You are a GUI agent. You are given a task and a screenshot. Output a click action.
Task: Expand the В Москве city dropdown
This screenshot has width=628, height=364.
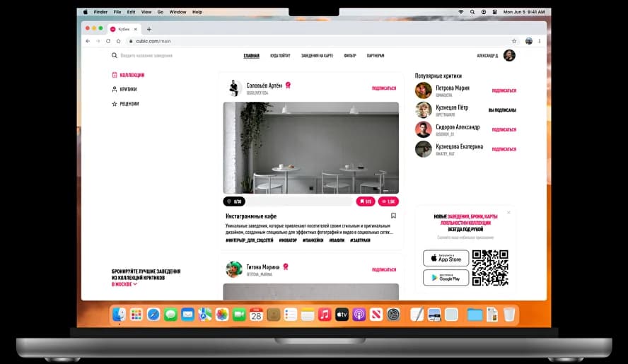[x=124, y=284]
